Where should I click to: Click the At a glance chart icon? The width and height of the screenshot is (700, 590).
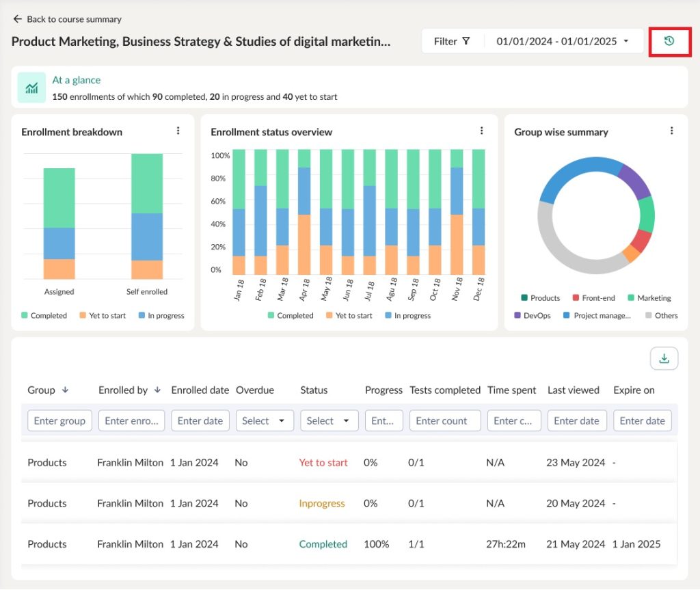[31, 88]
